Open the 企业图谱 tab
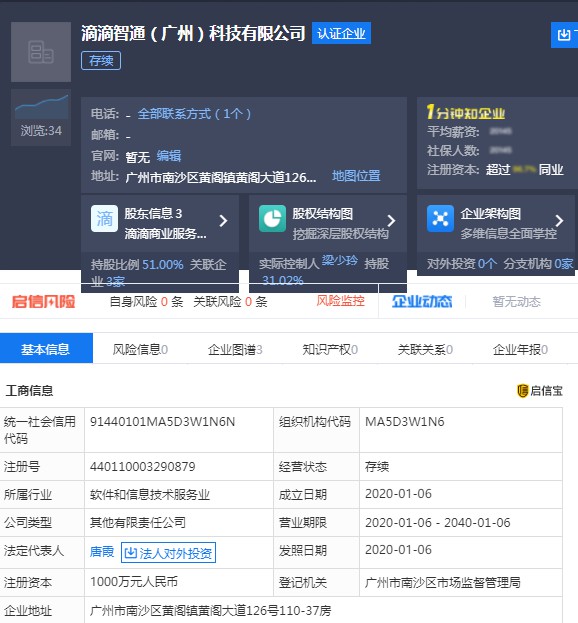 pyautogui.click(x=235, y=350)
